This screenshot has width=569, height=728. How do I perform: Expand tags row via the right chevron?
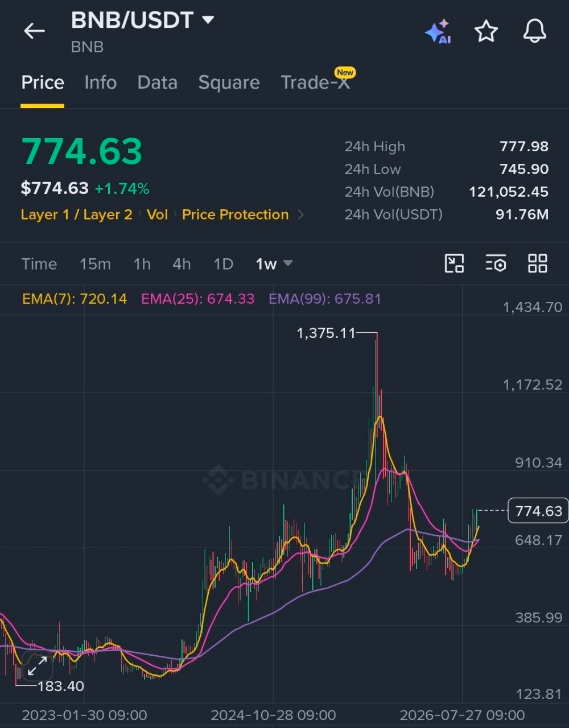pos(301,215)
